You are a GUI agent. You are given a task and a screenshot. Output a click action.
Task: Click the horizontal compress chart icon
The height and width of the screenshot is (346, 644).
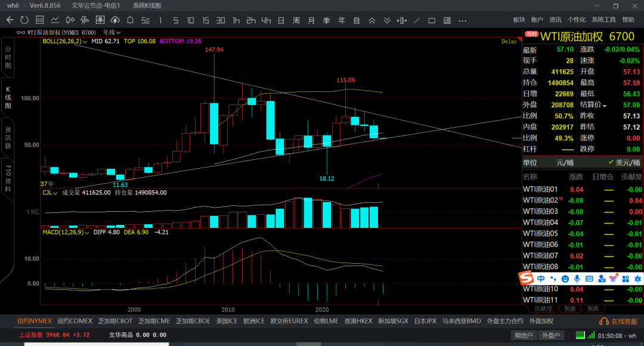click(x=402, y=20)
